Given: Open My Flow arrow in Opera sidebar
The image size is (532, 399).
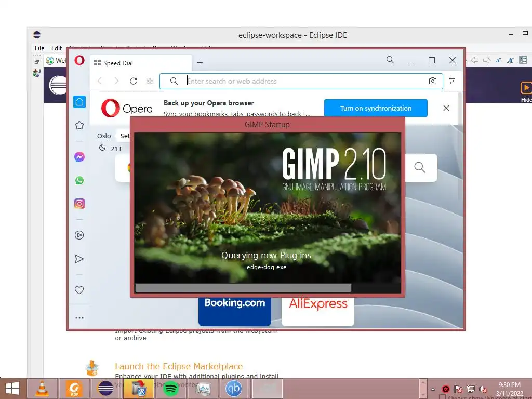Looking at the screenshot, I should 79,259.
